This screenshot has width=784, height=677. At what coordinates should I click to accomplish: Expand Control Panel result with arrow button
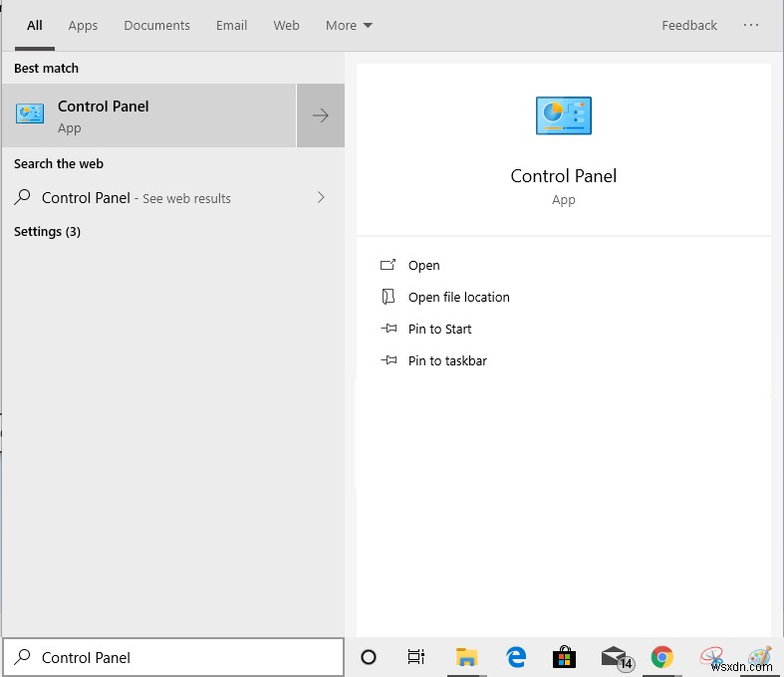[x=320, y=115]
